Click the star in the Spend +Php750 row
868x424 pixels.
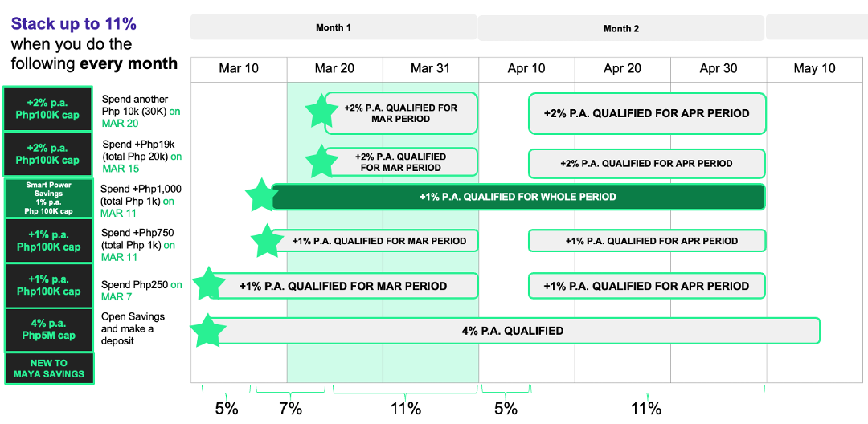coord(266,240)
